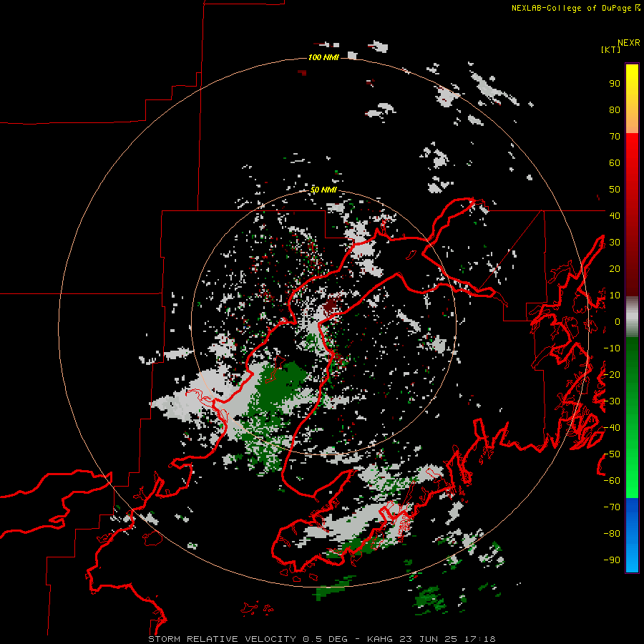Click the 80 value on the velocity scale
The width and height of the screenshot is (644, 644).
(x=615, y=110)
